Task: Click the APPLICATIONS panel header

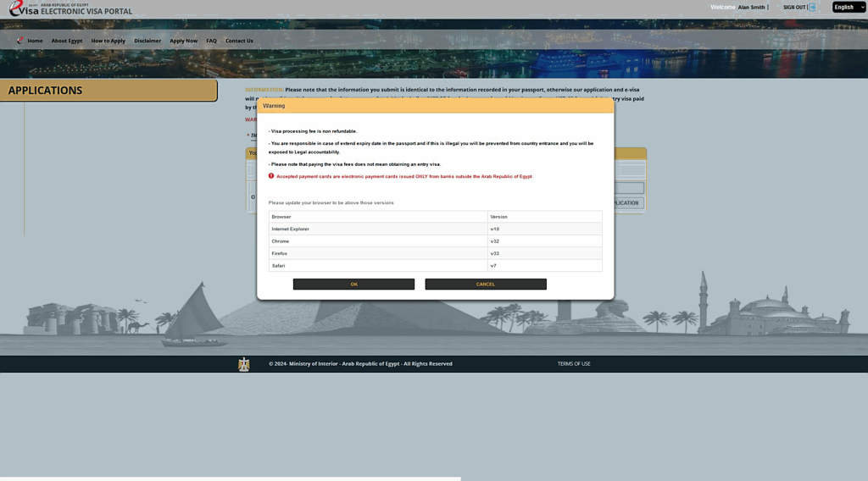Action: click(x=108, y=91)
